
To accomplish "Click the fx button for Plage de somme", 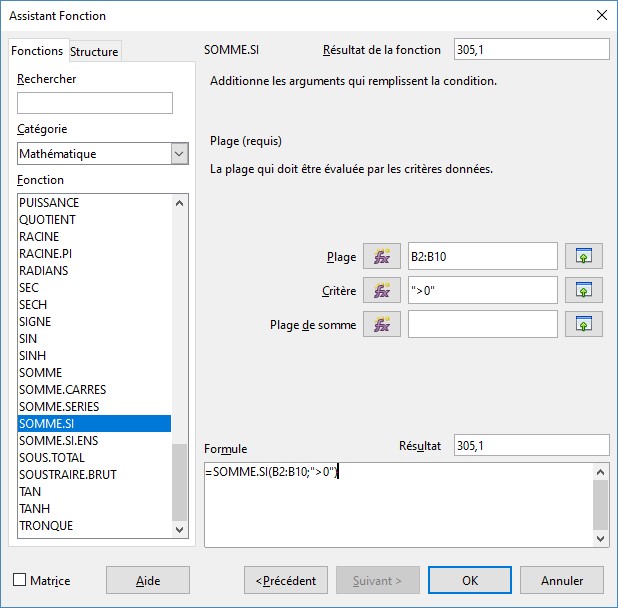I will click(381, 324).
